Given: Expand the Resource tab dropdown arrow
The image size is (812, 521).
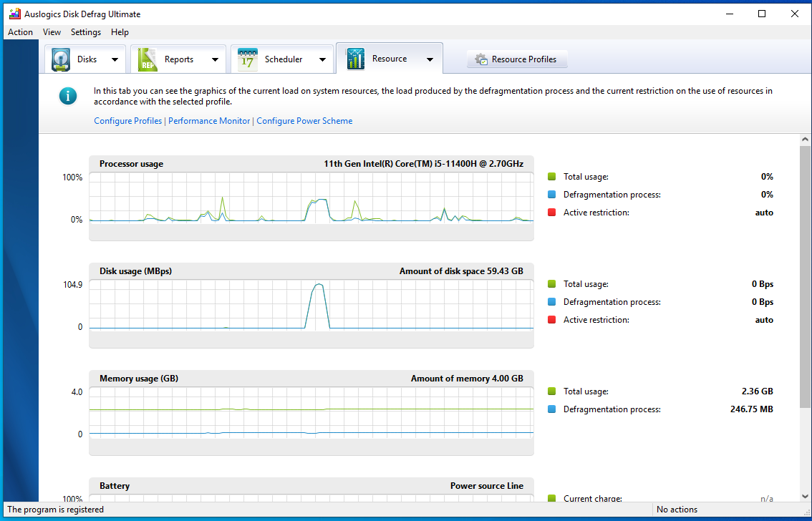Looking at the screenshot, I should (x=430, y=59).
